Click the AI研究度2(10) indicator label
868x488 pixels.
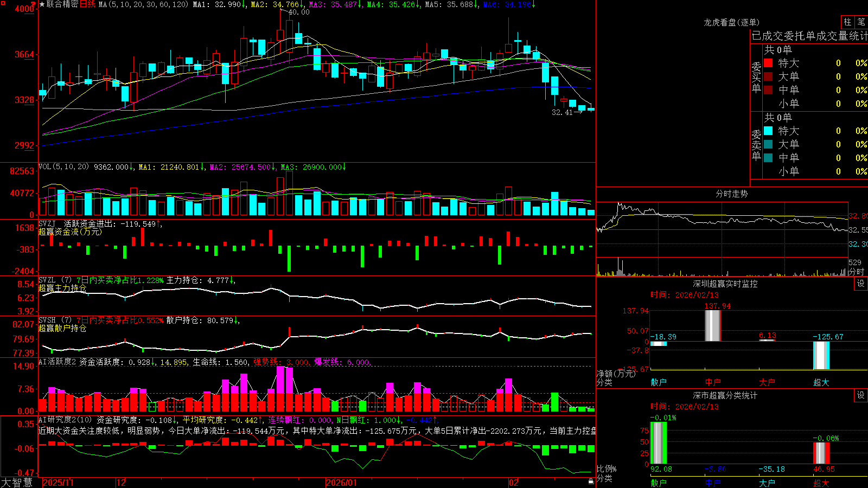pyautogui.click(x=65, y=420)
